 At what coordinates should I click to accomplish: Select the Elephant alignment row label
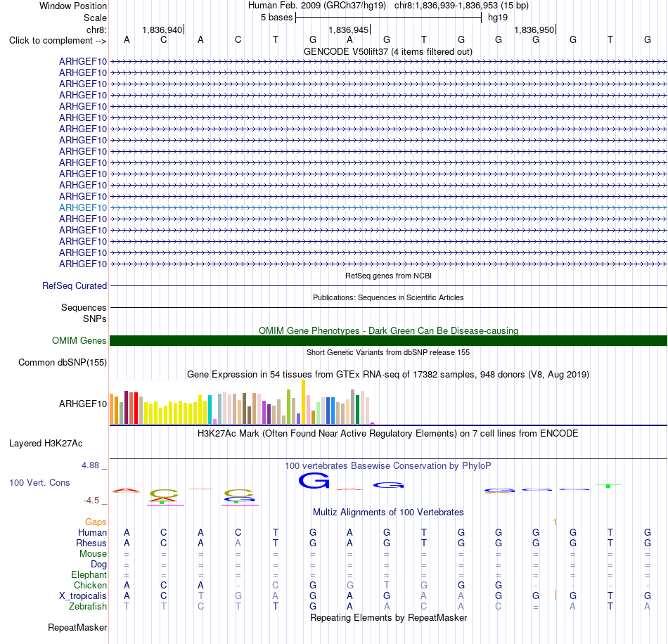tap(89, 574)
